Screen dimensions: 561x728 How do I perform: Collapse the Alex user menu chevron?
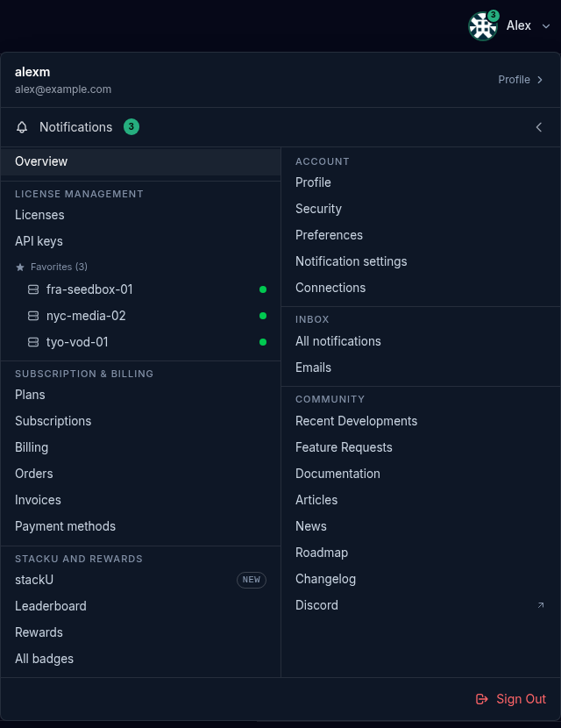546,26
